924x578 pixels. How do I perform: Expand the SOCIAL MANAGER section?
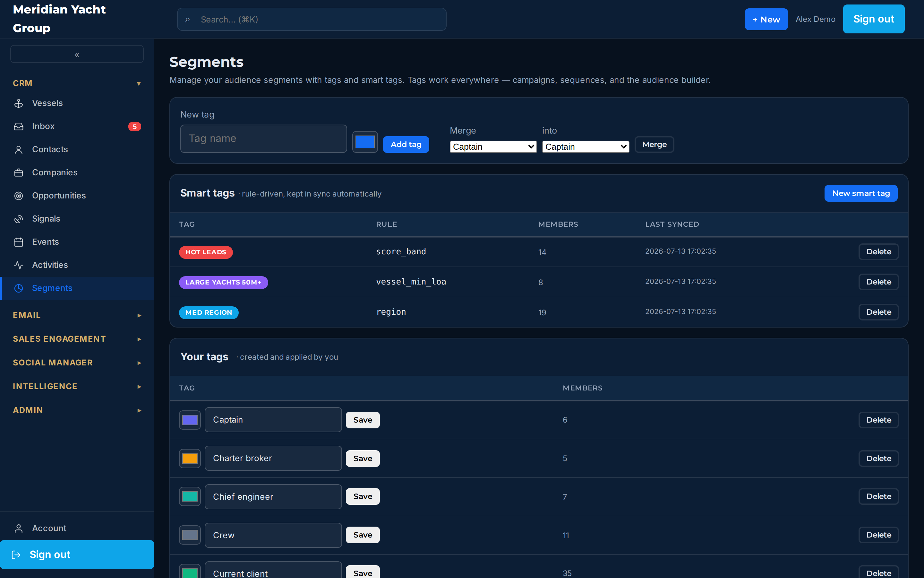click(77, 363)
